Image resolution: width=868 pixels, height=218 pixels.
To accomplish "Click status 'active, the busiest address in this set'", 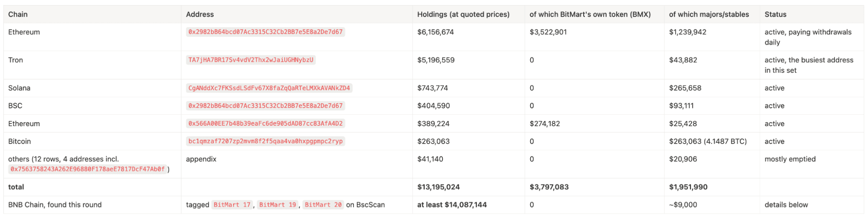I will pyautogui.click(x=809, y=65).
